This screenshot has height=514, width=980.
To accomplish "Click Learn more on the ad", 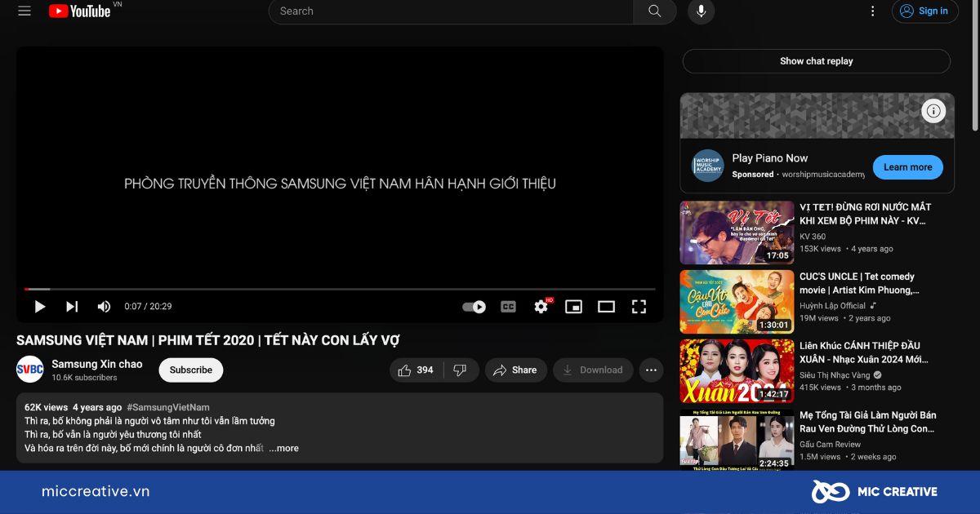I will (908, 167).
